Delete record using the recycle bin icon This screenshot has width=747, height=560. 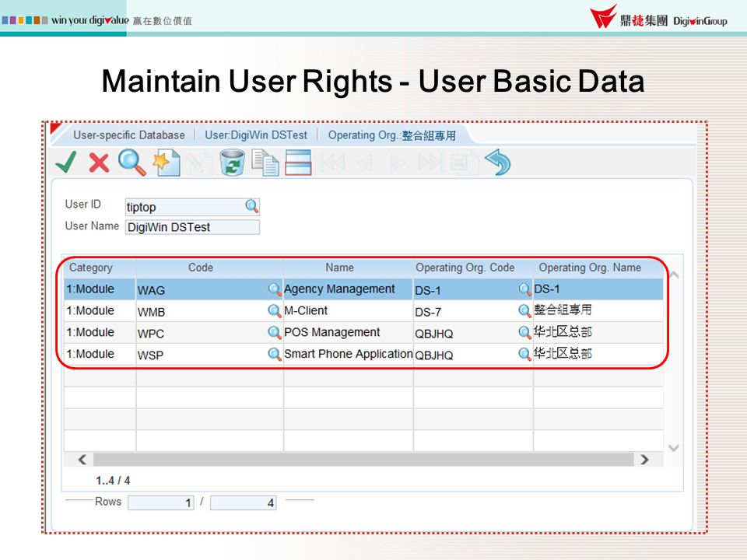click(232, 163)
